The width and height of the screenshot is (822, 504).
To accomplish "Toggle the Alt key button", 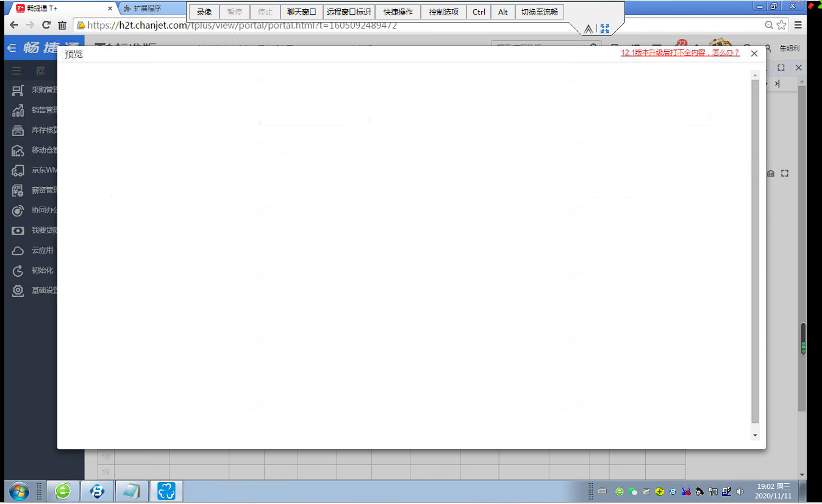I will (503, 12).
